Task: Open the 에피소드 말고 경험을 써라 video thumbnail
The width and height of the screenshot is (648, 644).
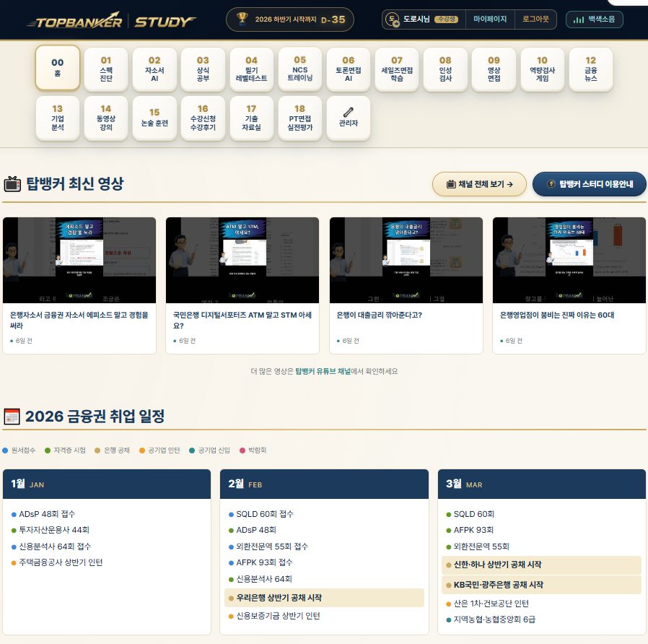Action: [79, 260]
